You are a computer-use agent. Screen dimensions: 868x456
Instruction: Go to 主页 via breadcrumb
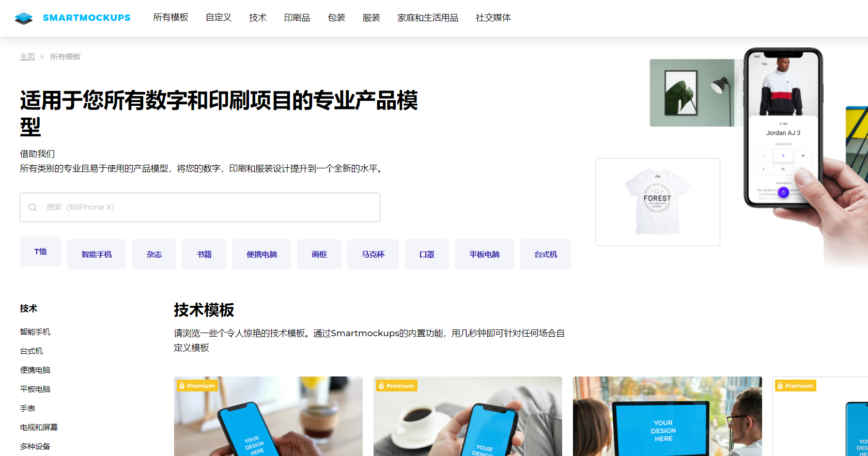[27, 57]
